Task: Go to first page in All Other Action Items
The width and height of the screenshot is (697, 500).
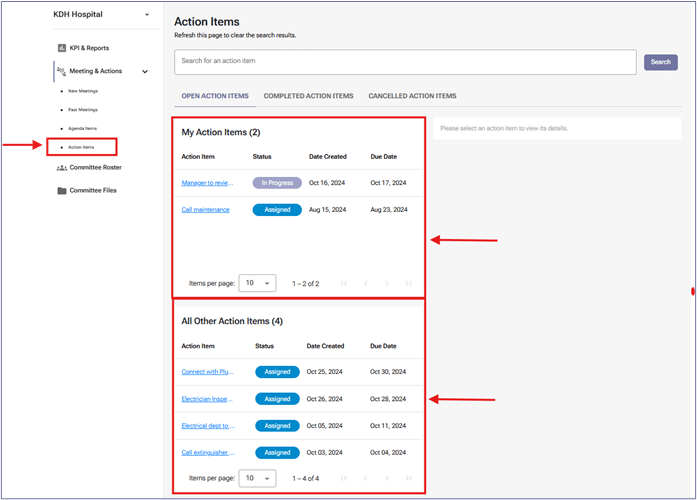Action: 344,478
